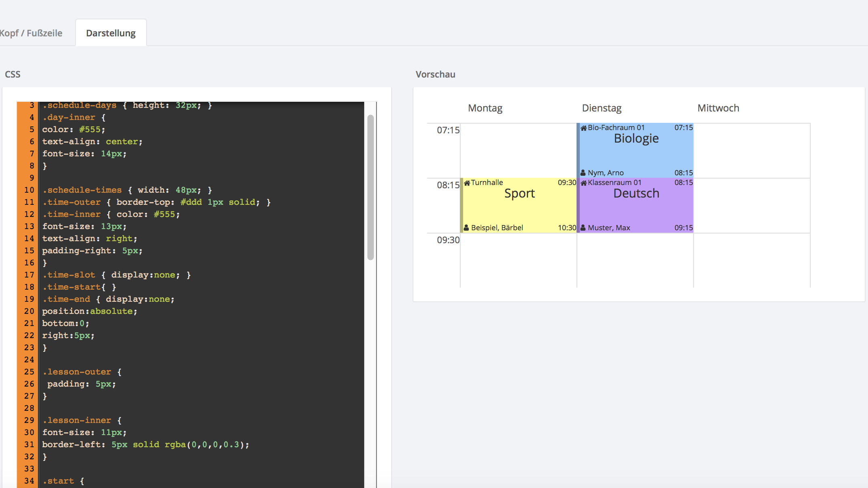Click line number 17 in editor gutter
This screenshot has height=488, width=868.
29,275
